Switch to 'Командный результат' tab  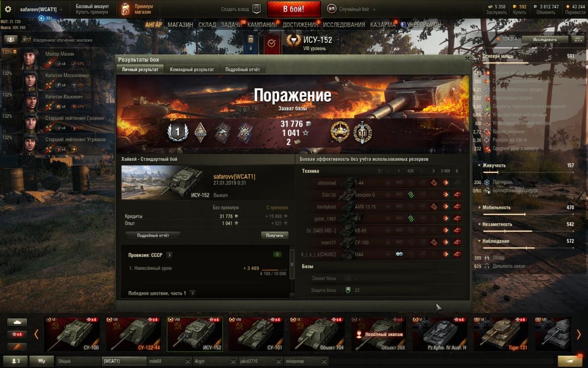(192, 70)
